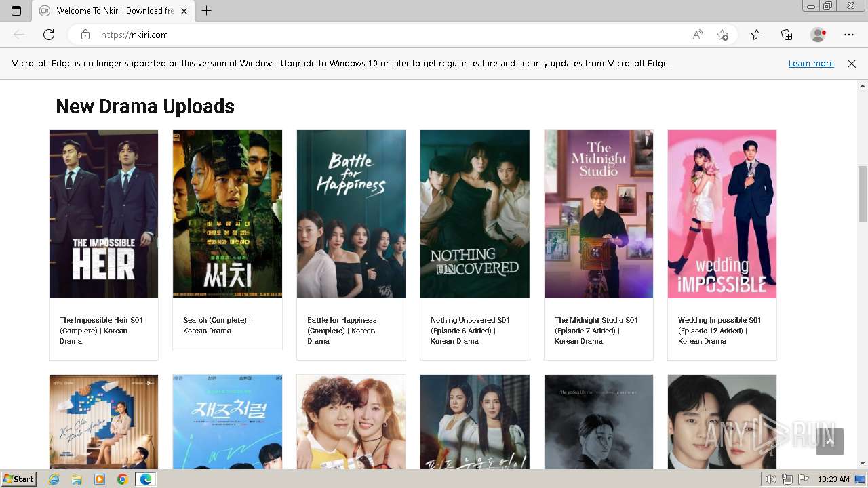Screen dimensions: 868x488
Task: Close the Welcome To Nkiri tab
Action: (184, 11)
